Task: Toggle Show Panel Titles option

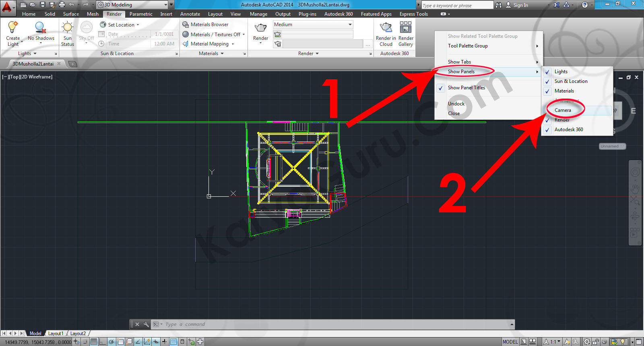Action: pos(466,88)
